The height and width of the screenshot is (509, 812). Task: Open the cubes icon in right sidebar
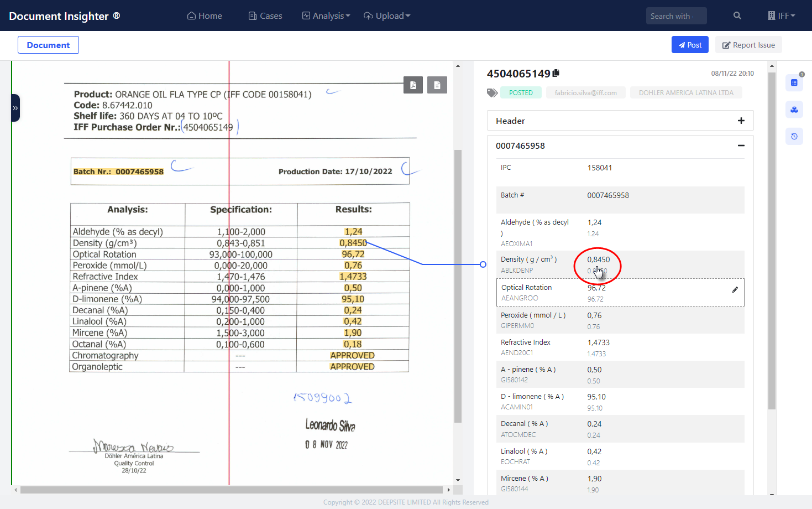tap(794, 110)
